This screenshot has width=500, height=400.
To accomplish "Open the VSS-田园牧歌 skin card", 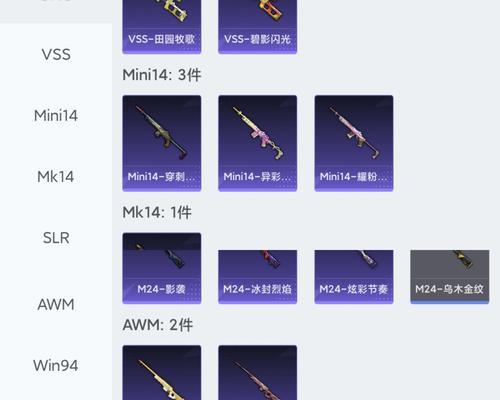I will tap(162, 27).
